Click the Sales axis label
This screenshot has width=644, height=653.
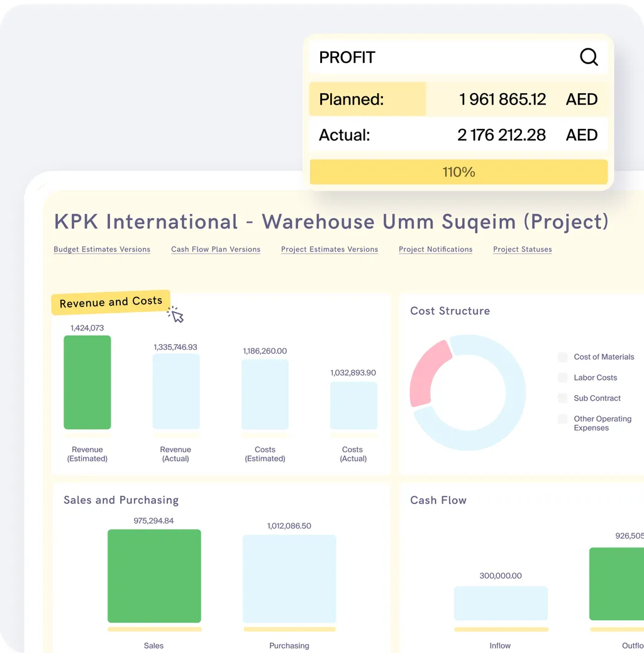click(153, 645)
